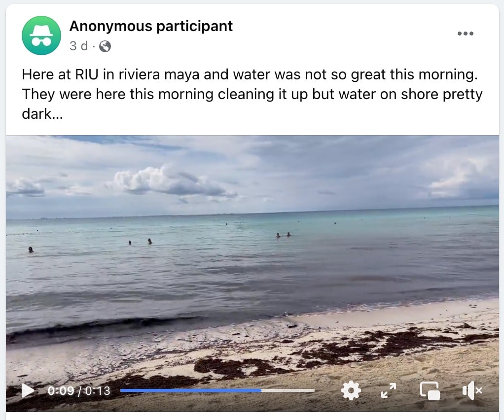Click the two swimmers in the video
504x420 pixels.
click(x=284, y=235)
